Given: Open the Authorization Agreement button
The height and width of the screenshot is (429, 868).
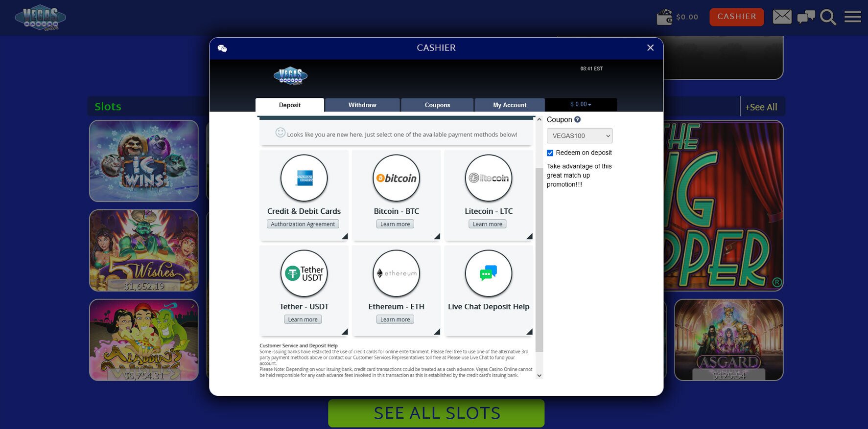Looking at the screenshot, I should [x=303, y=224].
